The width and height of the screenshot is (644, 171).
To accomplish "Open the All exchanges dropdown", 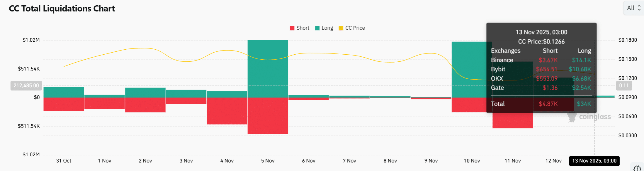I will click(633, 8).
